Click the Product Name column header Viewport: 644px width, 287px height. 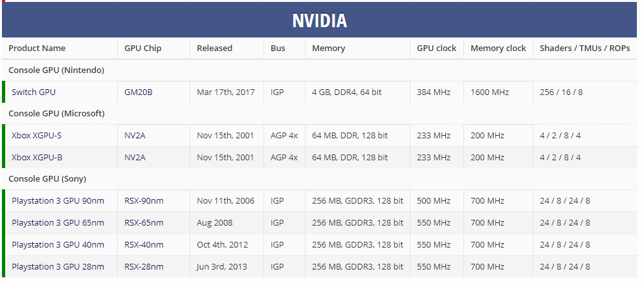click(x=37, y=48)
